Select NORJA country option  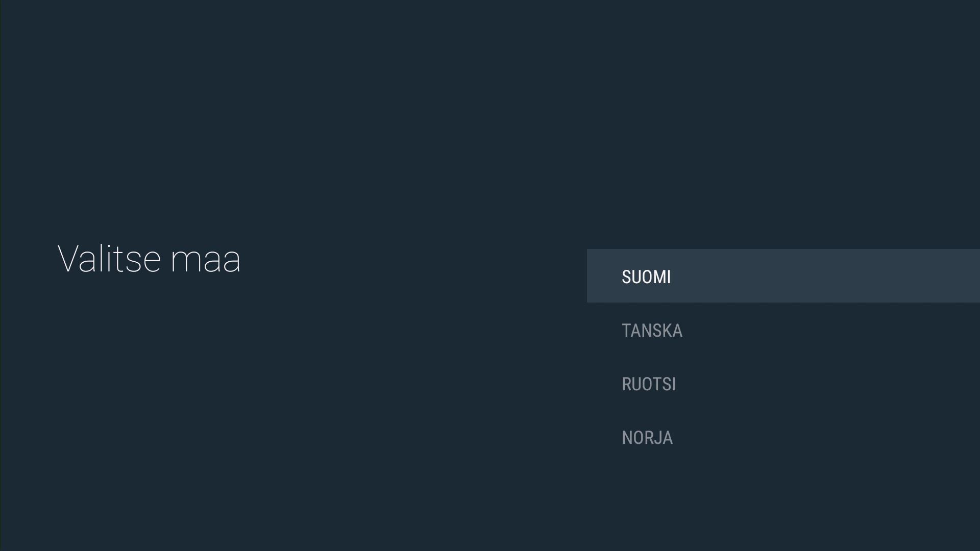pyautogui.click(x=647, y=437)
